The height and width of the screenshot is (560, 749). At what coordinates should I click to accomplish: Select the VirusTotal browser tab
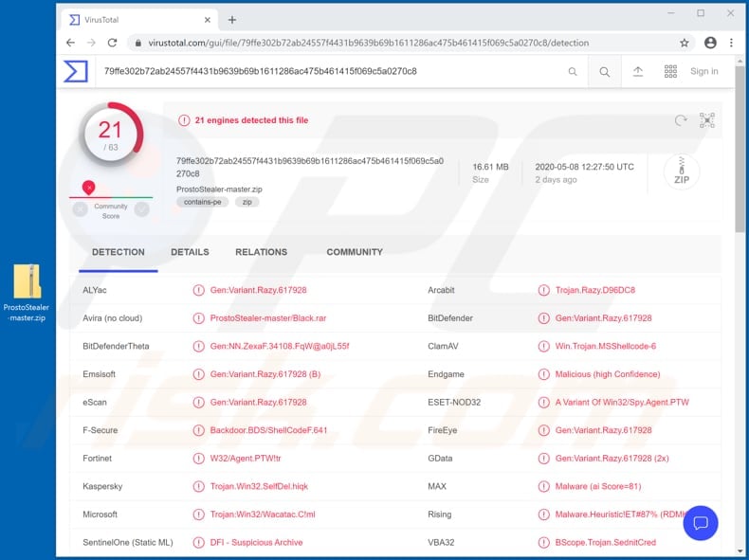pos(139,20)
